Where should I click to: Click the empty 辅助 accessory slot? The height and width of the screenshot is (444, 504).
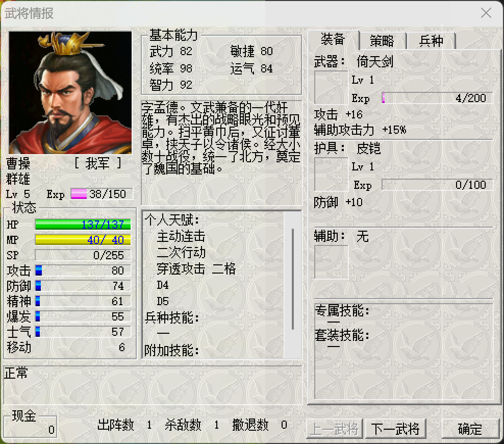point(331,262)
